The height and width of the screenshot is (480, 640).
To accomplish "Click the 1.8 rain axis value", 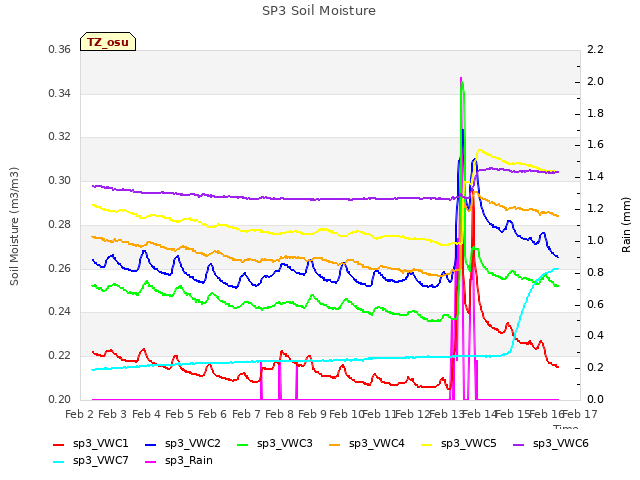I will 595,113.
